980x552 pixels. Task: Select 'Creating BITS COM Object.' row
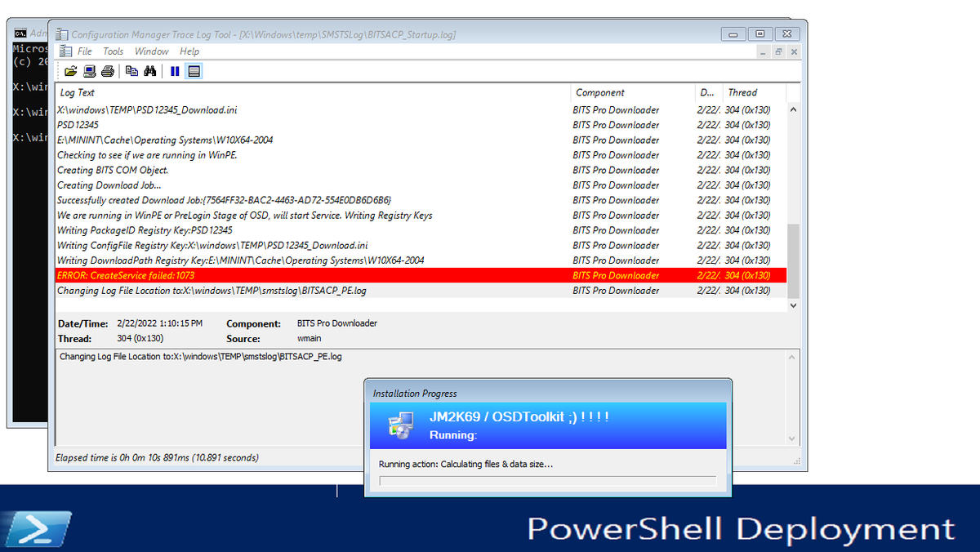(421, 170)
